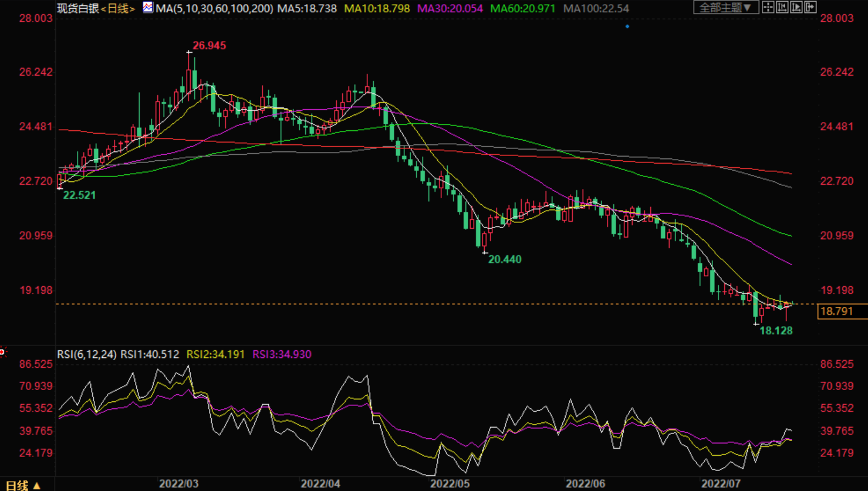Click the MA indicator chart icon

148,8
